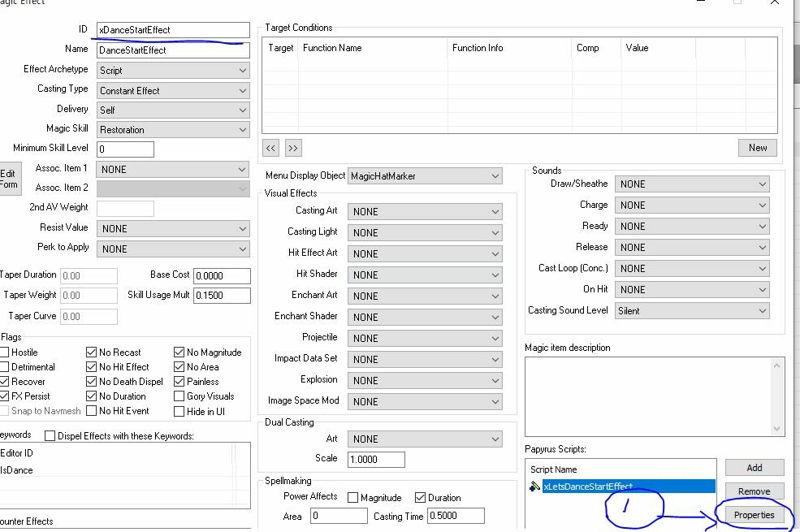Open the Enchant Shader dropdown

click(425, 318)
